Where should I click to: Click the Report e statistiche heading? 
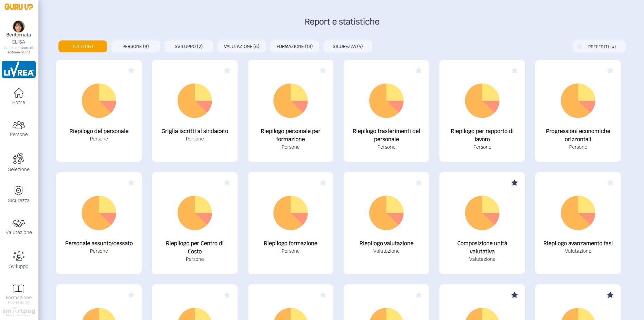(342, 22)
